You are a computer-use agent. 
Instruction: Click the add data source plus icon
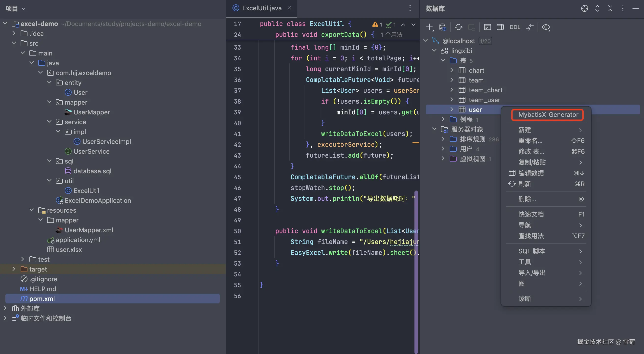click(429, 27)
